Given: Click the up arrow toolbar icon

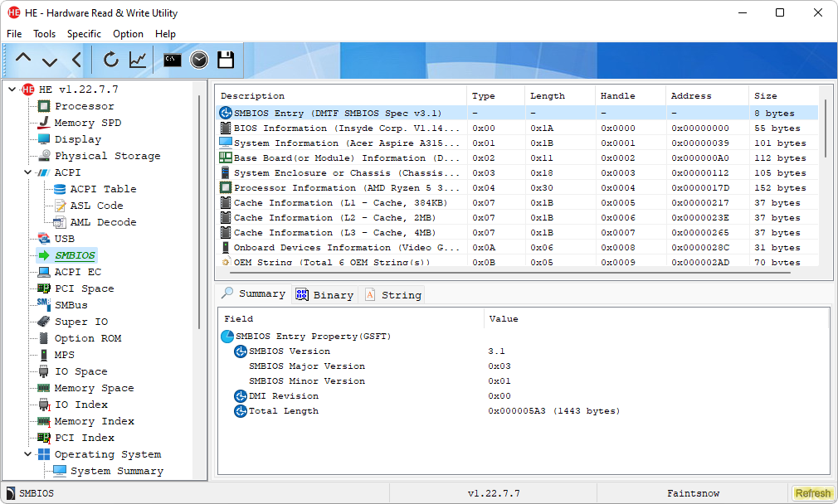Looking at the screenshot, I should [x=23, y=60].
